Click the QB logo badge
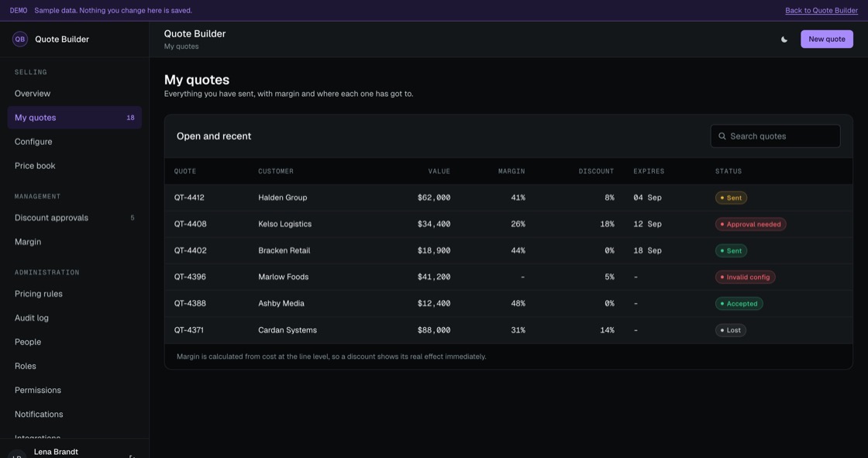Screen dimensions: 868x458 point(20,40)
